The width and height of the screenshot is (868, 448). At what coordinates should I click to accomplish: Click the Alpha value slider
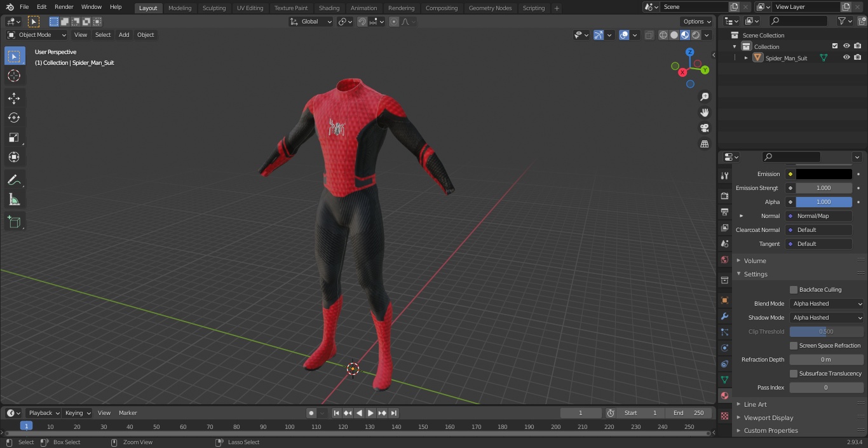(x=824, y=202)
